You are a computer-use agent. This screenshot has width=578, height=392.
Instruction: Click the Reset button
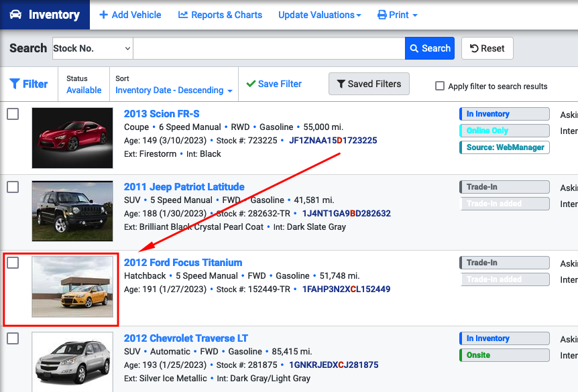487,48
